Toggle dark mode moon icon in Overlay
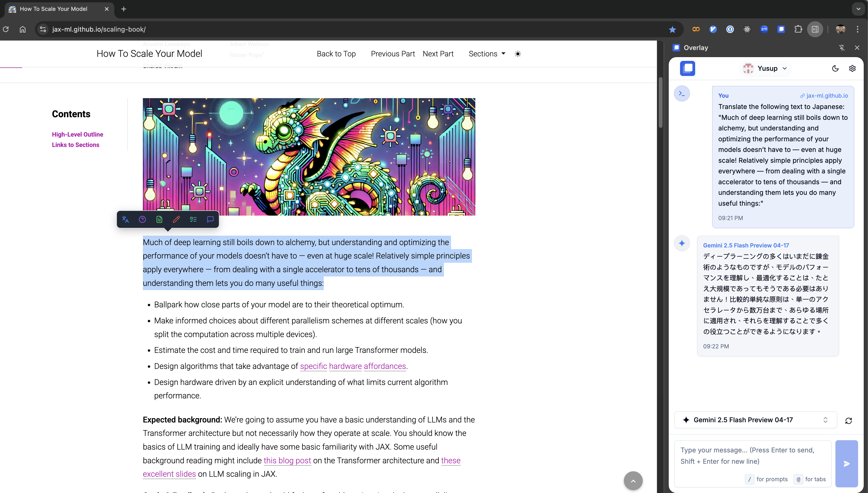 pos(835,68)
